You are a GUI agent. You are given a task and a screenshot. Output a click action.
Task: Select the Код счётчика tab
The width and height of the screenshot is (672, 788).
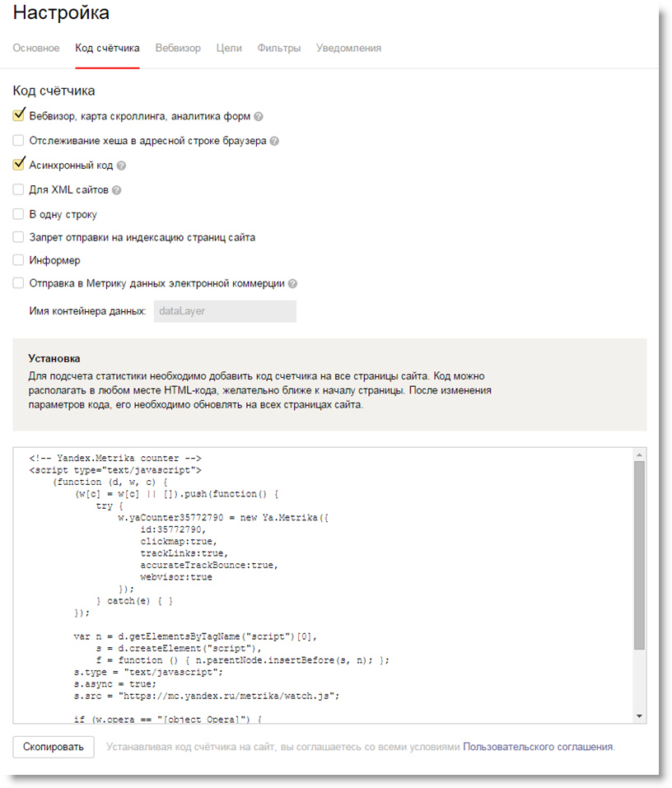108,49
